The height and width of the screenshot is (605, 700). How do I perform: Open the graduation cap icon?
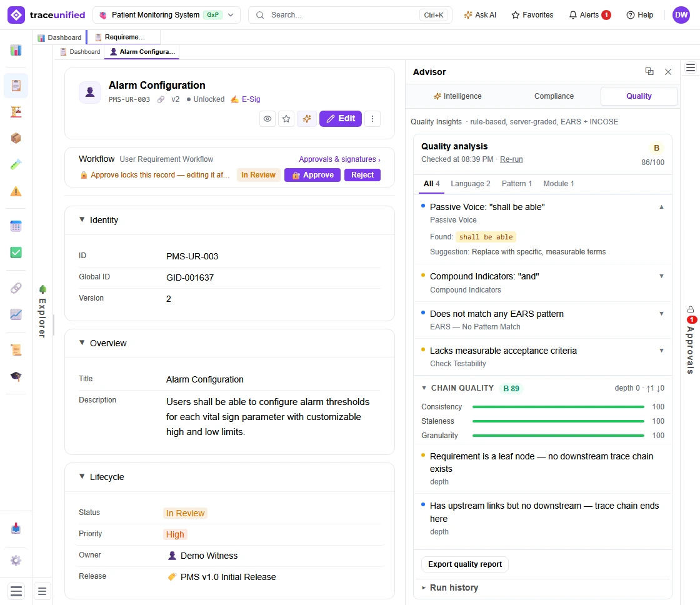coord(16,376)
